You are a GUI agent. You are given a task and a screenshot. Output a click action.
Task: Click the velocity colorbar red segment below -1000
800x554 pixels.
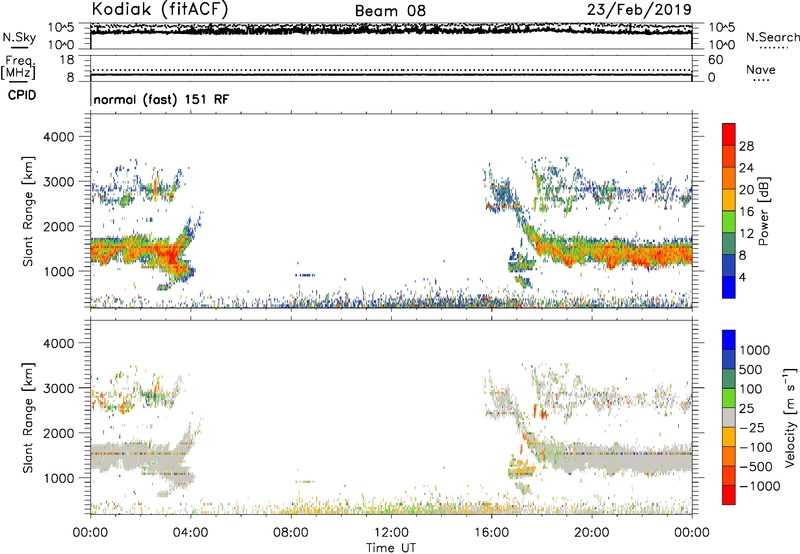point(729,495)
